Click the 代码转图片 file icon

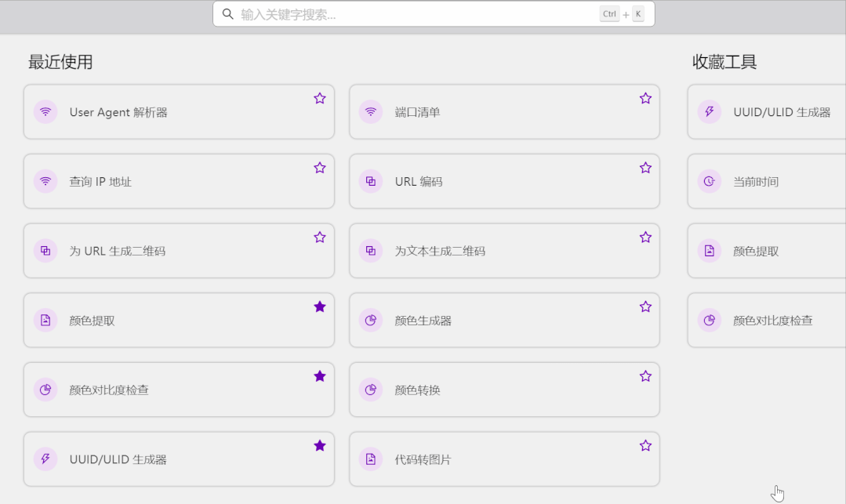(371, 459)
